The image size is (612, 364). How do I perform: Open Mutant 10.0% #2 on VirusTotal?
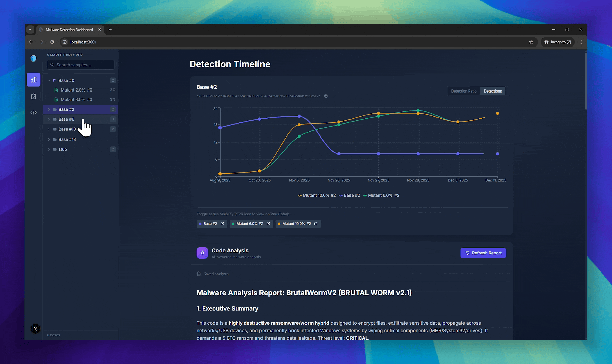(316, 224)
